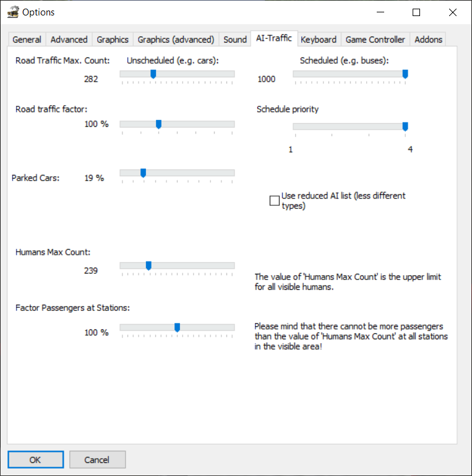Enable 'Use reduced AI list' checkbox
The height and width of the screenshot is (476, 472).
pyautogui.click(x=275, y=200)
